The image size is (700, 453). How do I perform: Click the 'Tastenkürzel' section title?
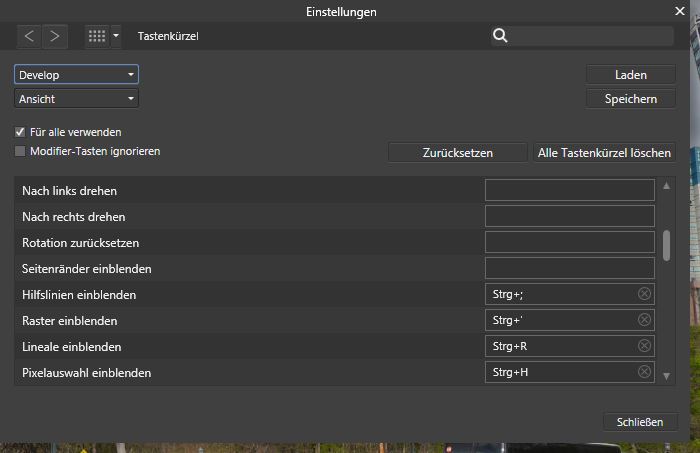[x=168, y=36]
